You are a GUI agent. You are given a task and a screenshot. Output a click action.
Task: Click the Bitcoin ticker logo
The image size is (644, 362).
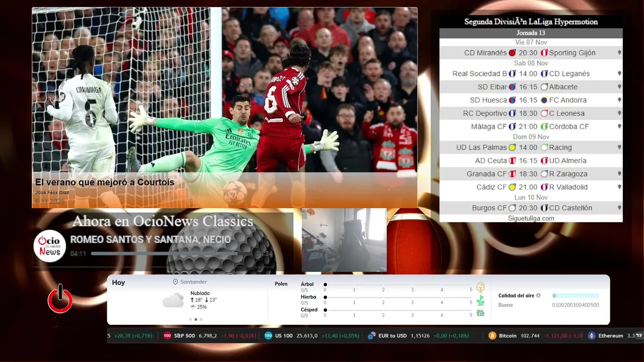(492, 336)
